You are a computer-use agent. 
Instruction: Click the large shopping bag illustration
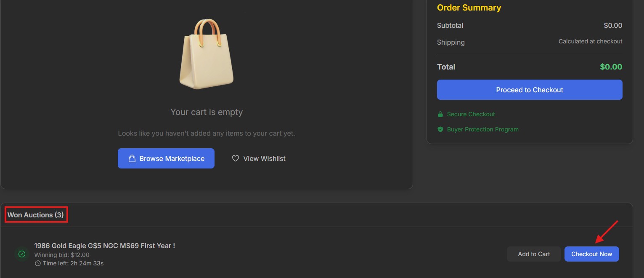click(207, 55)
